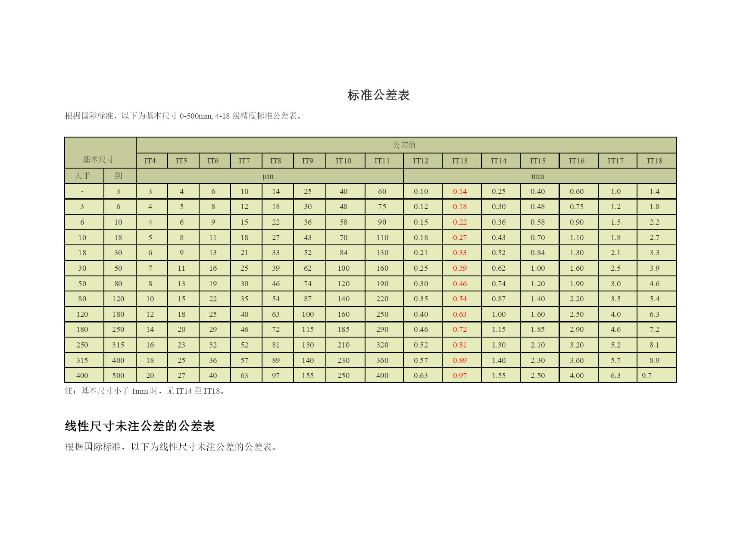Select the sentence 以下为线性尺寸未注公差的公差表

(205, 447)
